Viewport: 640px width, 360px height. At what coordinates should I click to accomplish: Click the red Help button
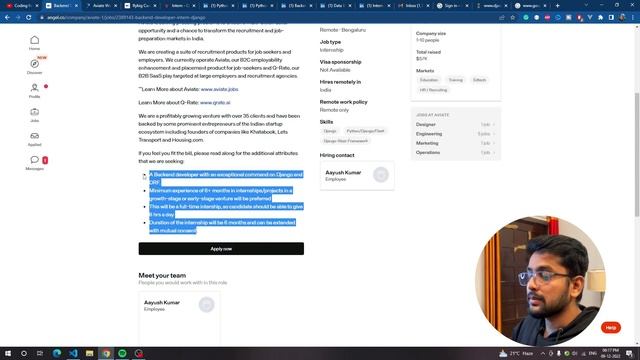pos(611,327)
